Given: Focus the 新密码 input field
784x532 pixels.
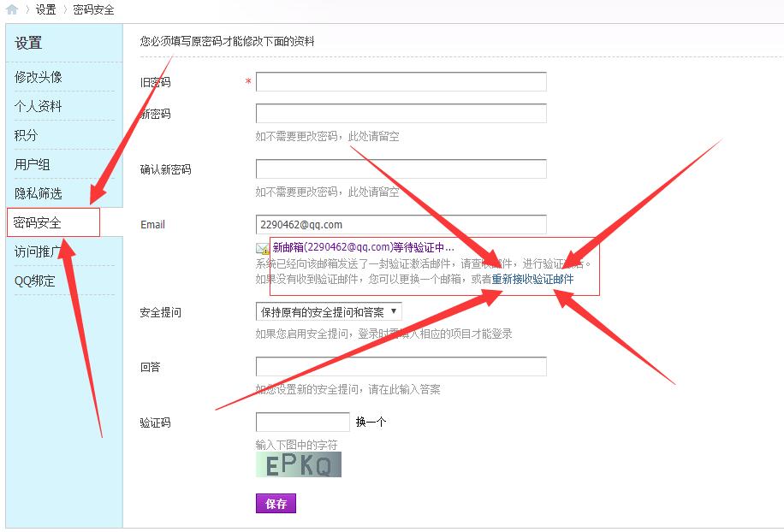Looking at the screenshot, I should 401,114.
